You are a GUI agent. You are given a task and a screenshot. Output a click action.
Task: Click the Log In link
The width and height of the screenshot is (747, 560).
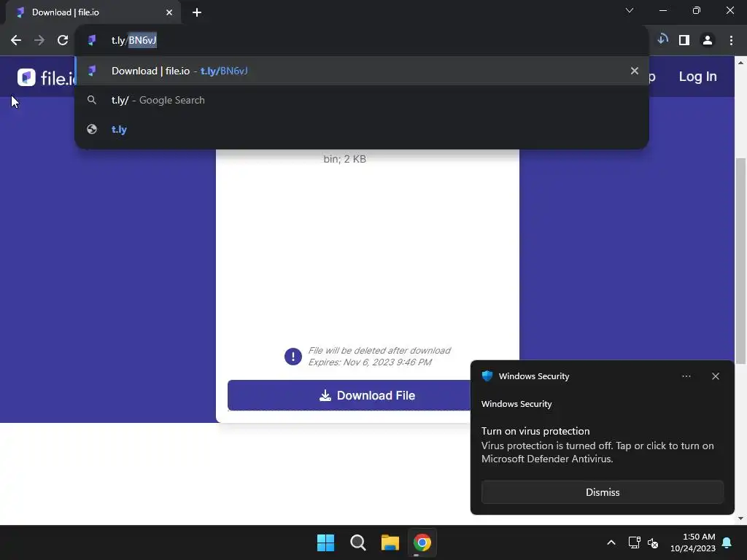697,77
